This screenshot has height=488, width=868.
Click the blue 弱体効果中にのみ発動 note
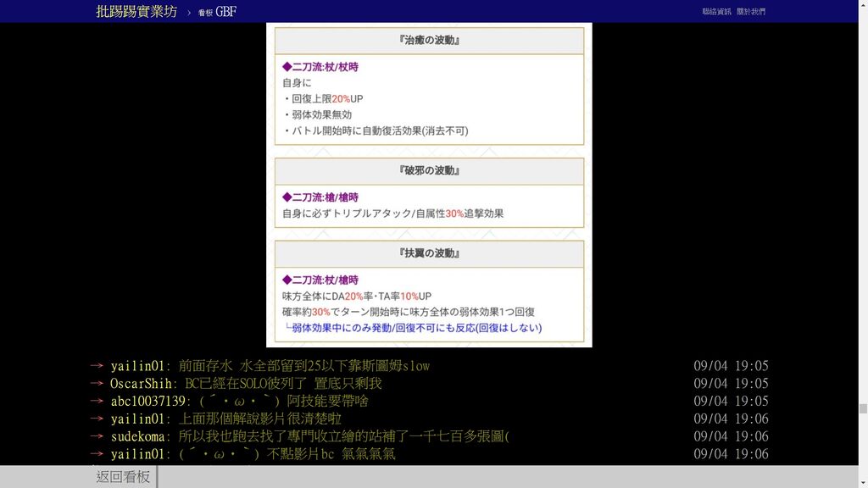(413, 328)
